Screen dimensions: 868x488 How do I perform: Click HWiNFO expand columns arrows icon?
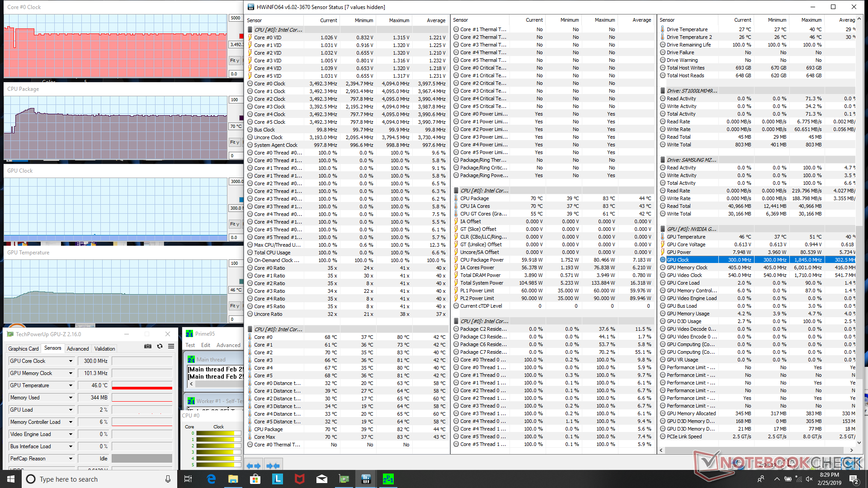tap(254, 465)
